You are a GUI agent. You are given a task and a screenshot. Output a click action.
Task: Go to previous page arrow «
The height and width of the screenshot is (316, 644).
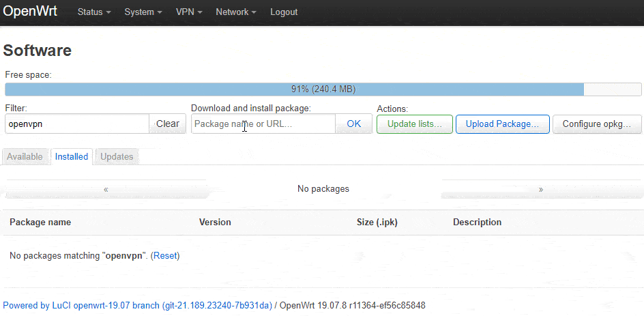click(x=106, y=190)
